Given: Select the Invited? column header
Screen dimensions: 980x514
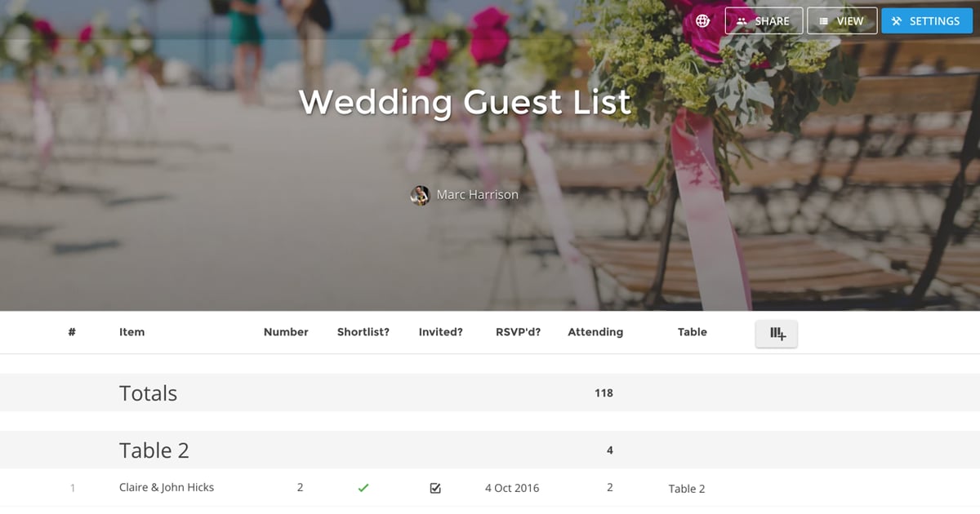Looking at the screenshot, I should click(x=441, y=332).
